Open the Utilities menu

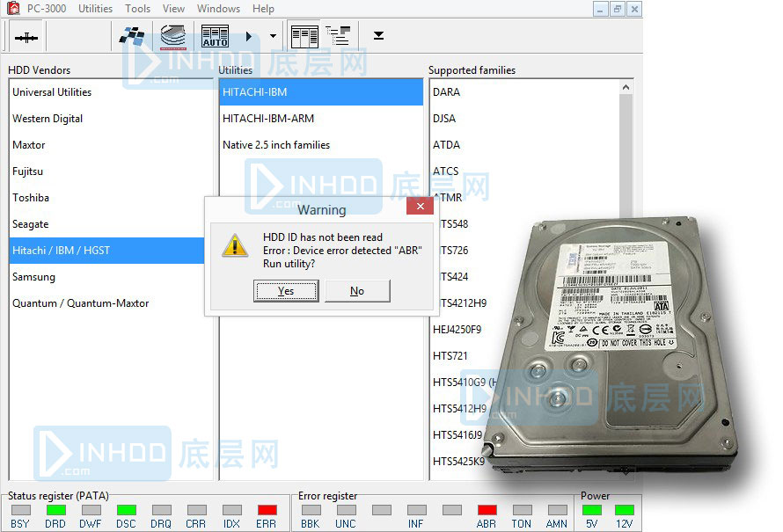[95, 9]
